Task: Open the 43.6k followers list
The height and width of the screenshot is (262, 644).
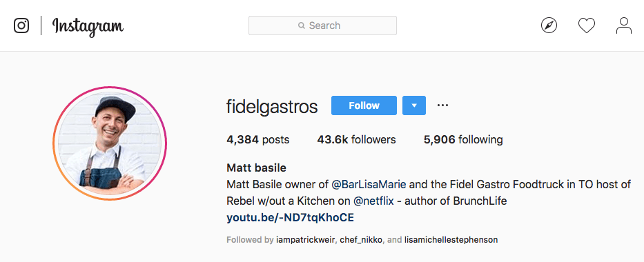Action: [356, 140]
